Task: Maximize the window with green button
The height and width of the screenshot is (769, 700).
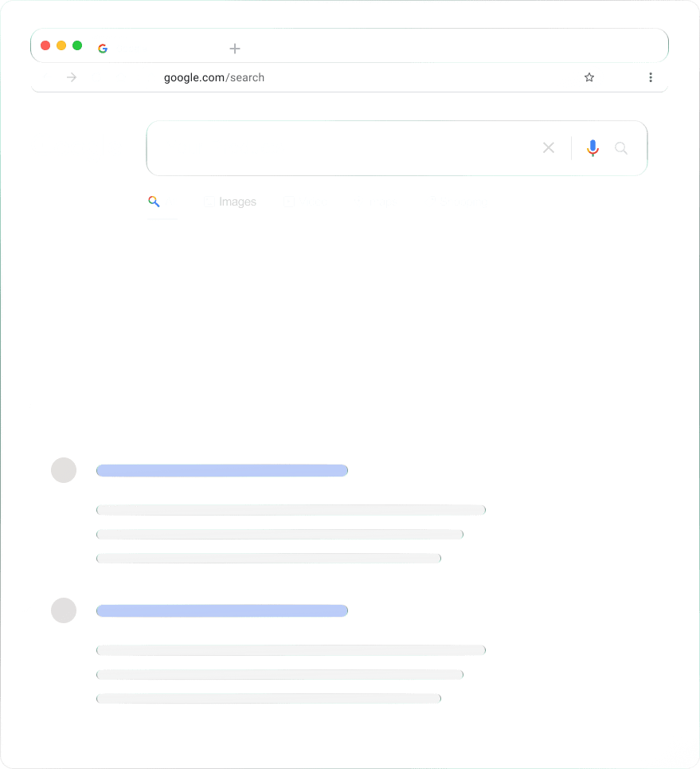Action: tap(77, 45)
